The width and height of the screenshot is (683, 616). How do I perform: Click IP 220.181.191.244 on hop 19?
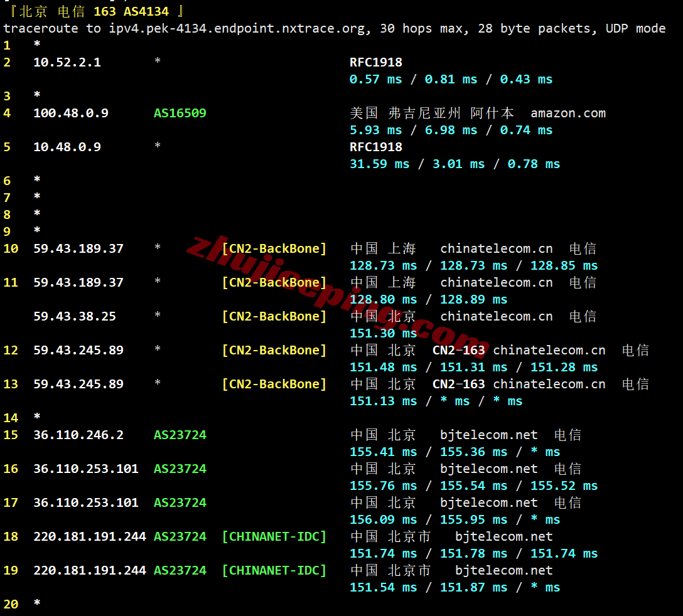(x=90, y=571)
